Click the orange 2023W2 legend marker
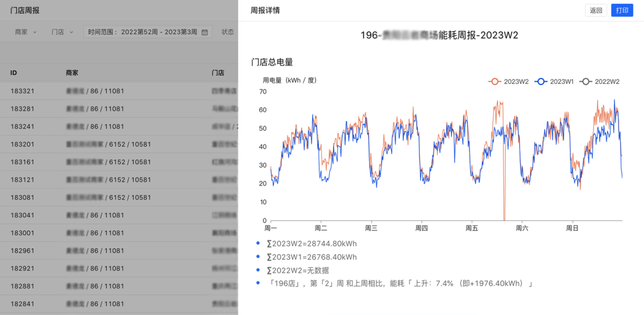 [x=494, y=82]
